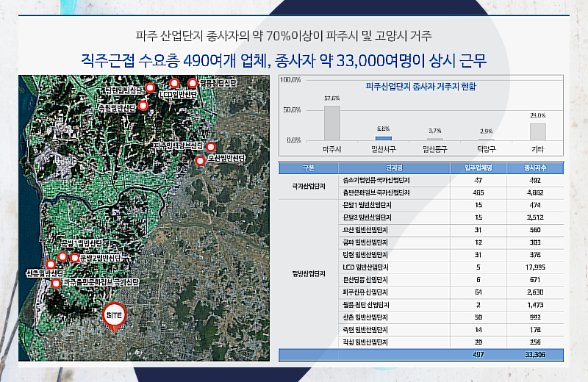Select the 축현일반산단 map label
Image resolution: width=588 pixels, height=382 pixels.
click(x=117, y=108)
